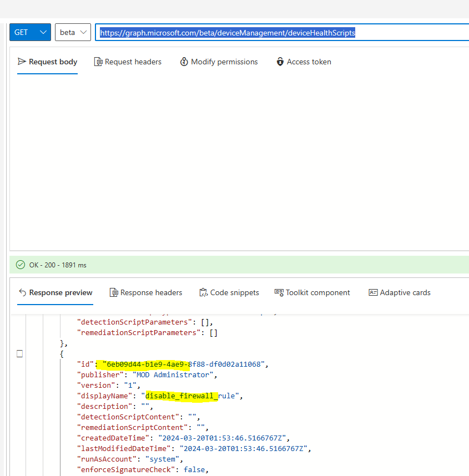Click the "disable_firewall_rule" displayName value
The width and height of the screenshot is (469, 476).
tap(190, 396)
